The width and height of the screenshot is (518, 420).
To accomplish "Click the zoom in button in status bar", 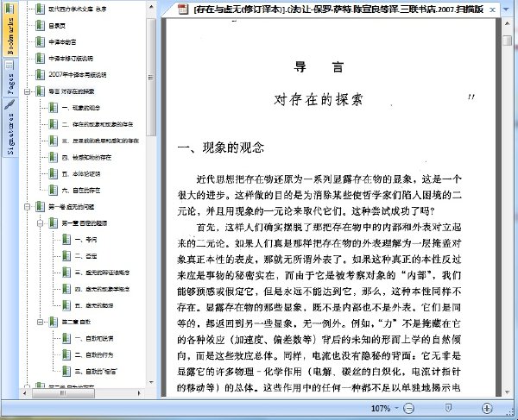I will coord(487,409).
